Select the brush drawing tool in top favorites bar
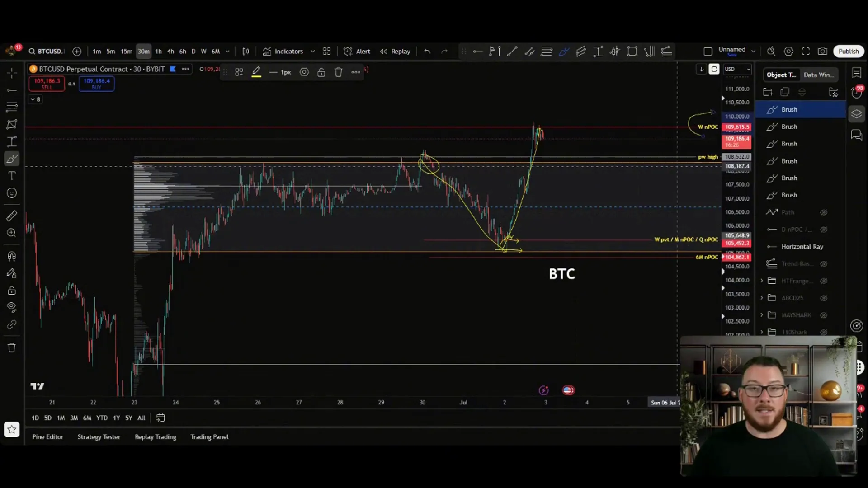868x488 pixels. (x=563, y=52)
